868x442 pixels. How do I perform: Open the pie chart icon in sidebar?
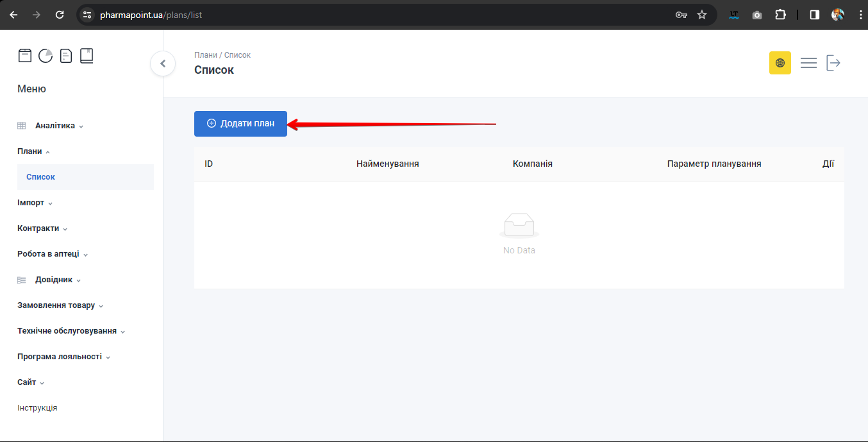[46, 56]
